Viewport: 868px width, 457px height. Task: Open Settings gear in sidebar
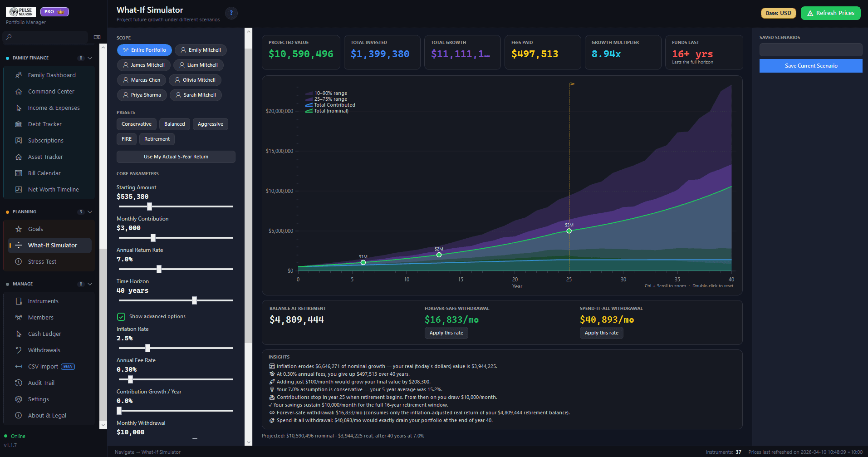(x=19, y=399)
